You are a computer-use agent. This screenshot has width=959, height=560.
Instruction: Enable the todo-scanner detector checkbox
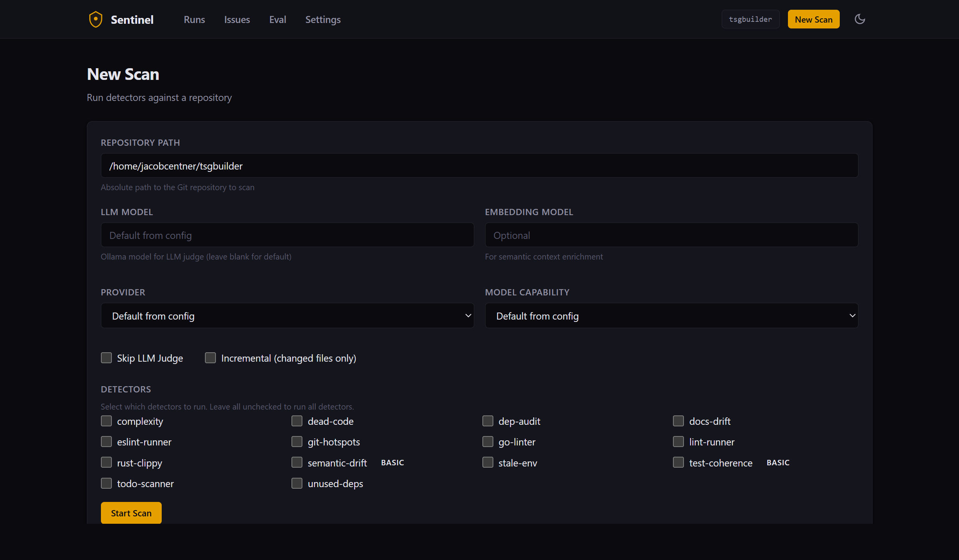[106, 483]
